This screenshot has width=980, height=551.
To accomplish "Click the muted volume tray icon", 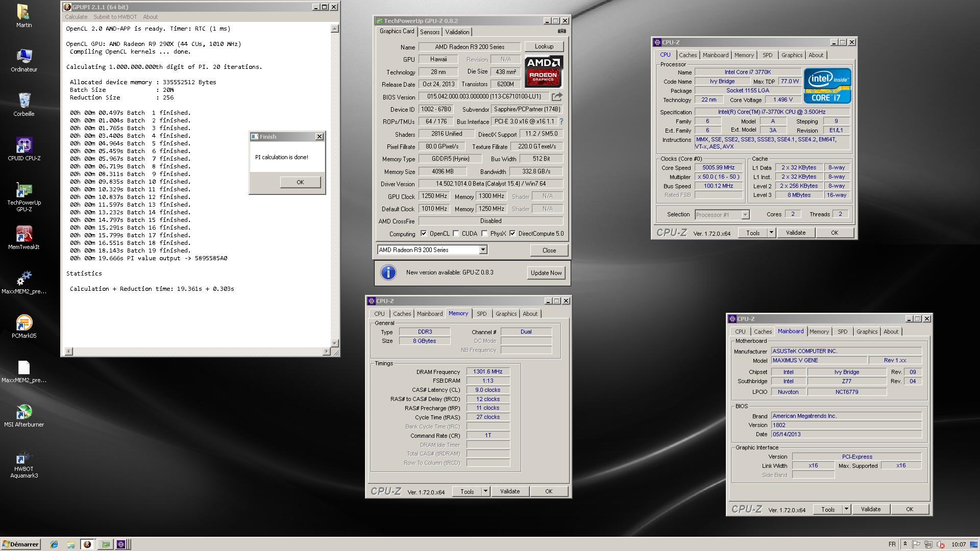I will [941, 544].
